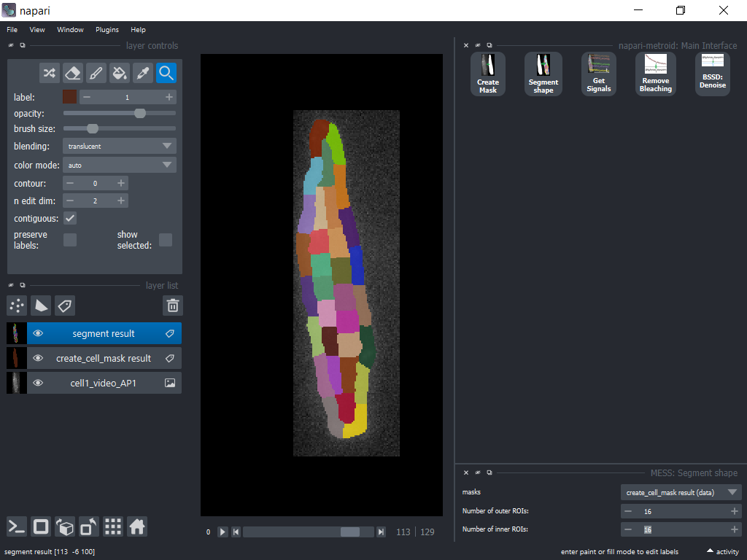
Task: Step to next frame
Action: click(x=381, y=532)
